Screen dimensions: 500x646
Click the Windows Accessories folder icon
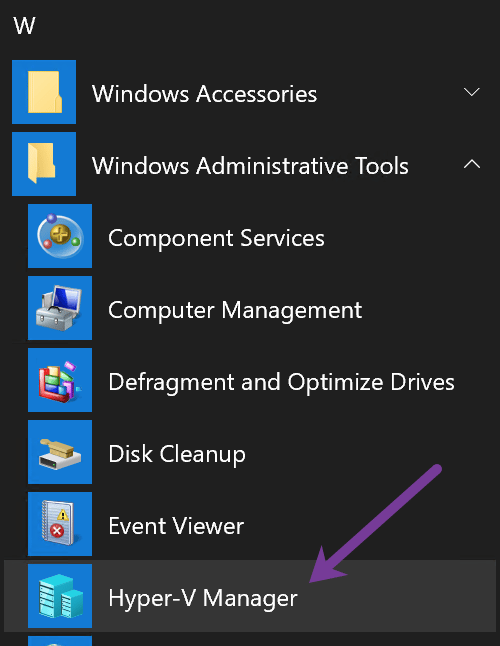[x=44, y=92]
